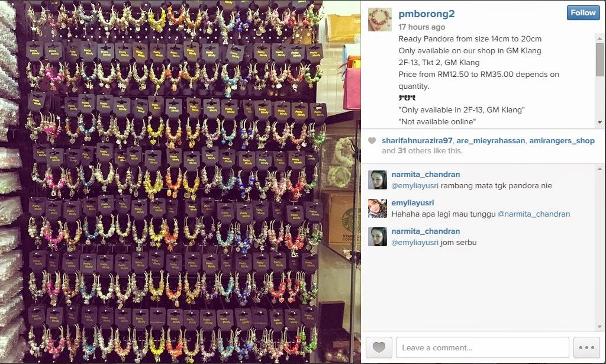
Task: Click the caption scrollbar down arrow
Action: tap(599, 122)
